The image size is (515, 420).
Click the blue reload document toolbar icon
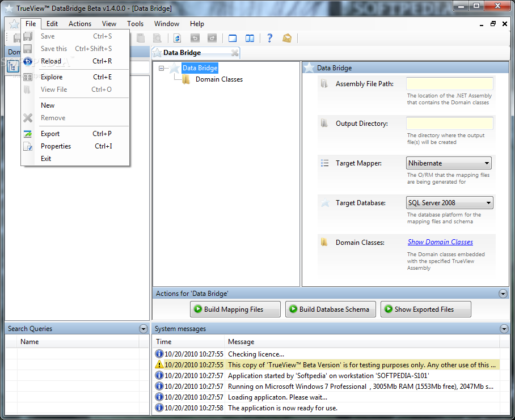177,38
